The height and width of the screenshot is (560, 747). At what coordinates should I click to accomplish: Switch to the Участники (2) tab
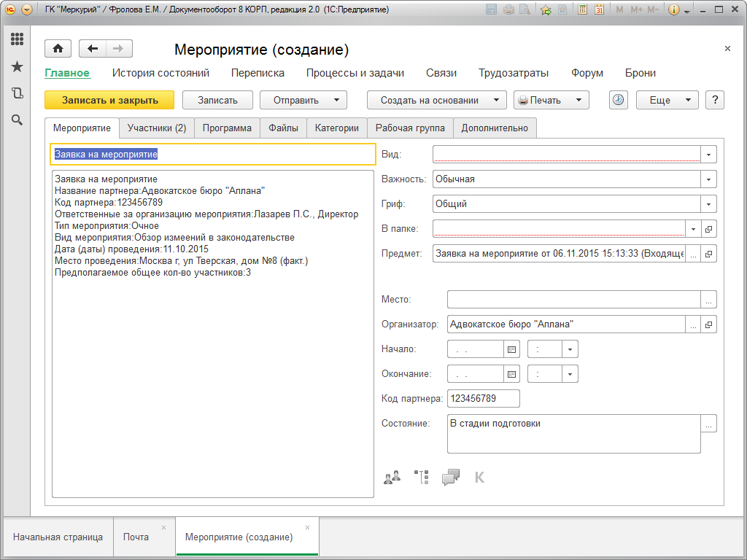pos(156,128)
